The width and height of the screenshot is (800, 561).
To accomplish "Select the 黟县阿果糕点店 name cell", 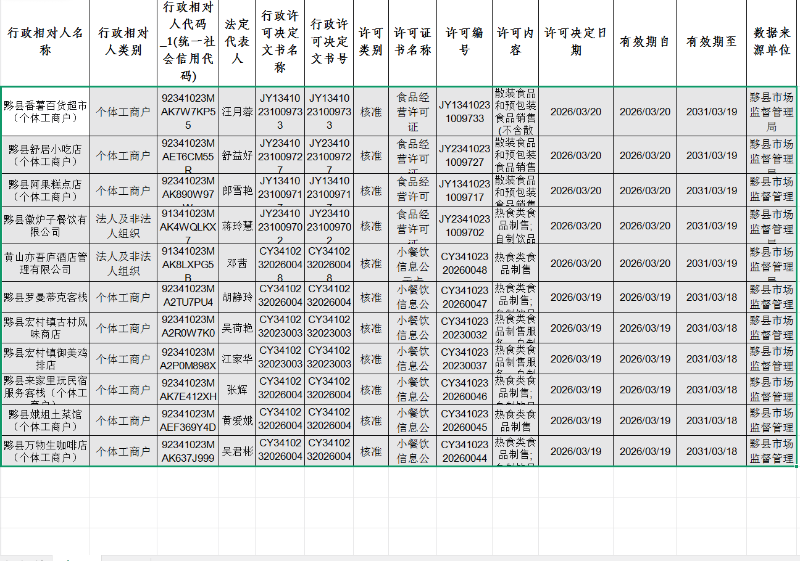I will [x=45, y=190].
